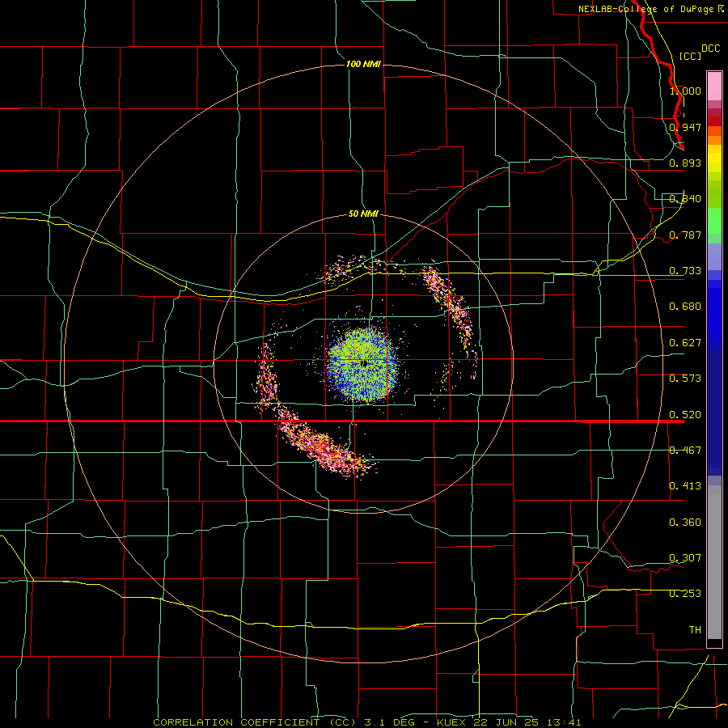Click the 0.467 legend value
Viewport: 728px width, 728px height.
coord(685,451)
